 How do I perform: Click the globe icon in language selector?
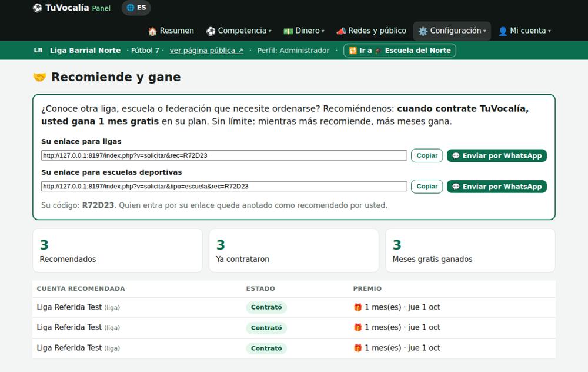pyautogui.click(x=131, y=8)
